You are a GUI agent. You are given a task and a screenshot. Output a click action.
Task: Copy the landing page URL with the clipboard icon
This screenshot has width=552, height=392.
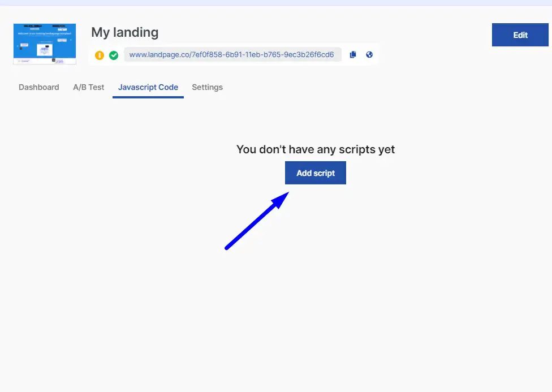pos(353,55)
